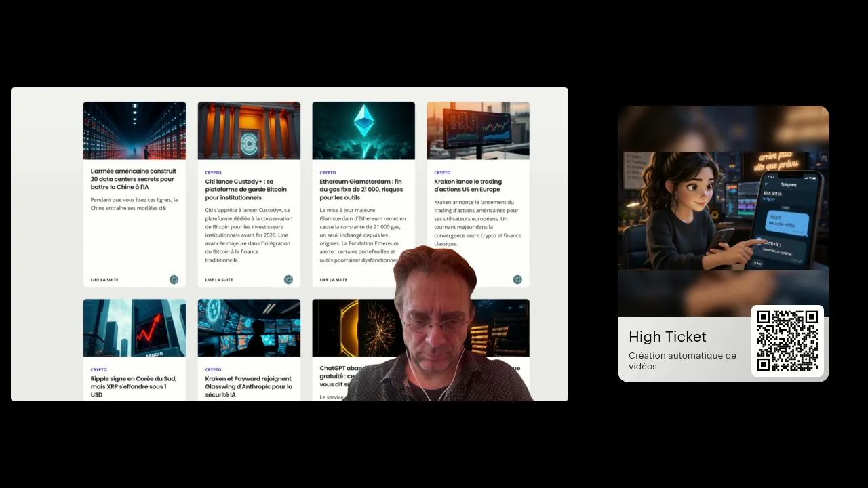Click summary text 'Kraken annonce le lancement du trading'

point(478,223)
